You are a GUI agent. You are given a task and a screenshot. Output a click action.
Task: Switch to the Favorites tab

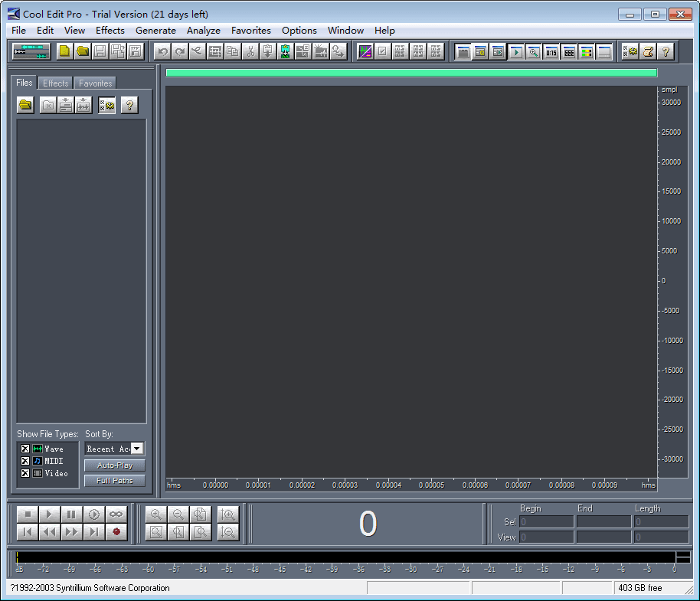pos(95,83)
